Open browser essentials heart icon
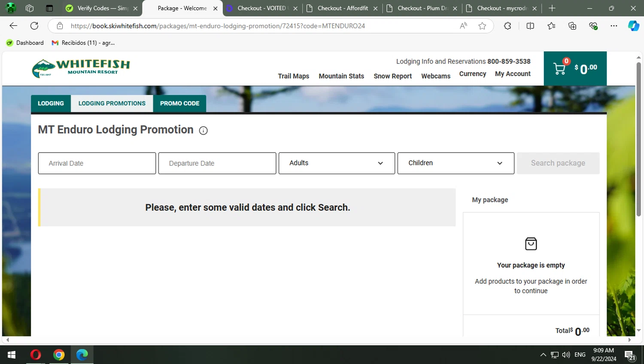 tap(593, 26)
